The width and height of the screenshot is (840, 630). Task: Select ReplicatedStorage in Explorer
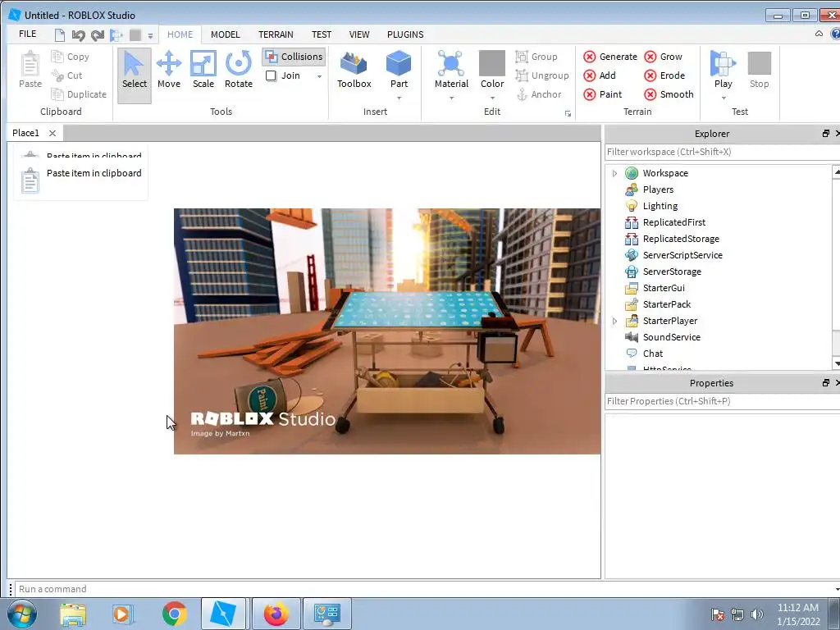(681, 239)
